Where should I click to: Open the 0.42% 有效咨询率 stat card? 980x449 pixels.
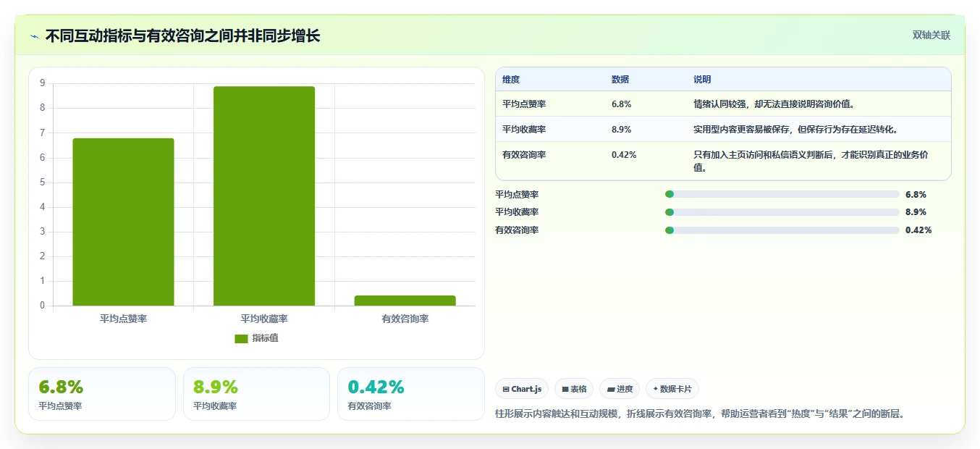[411, 394]
